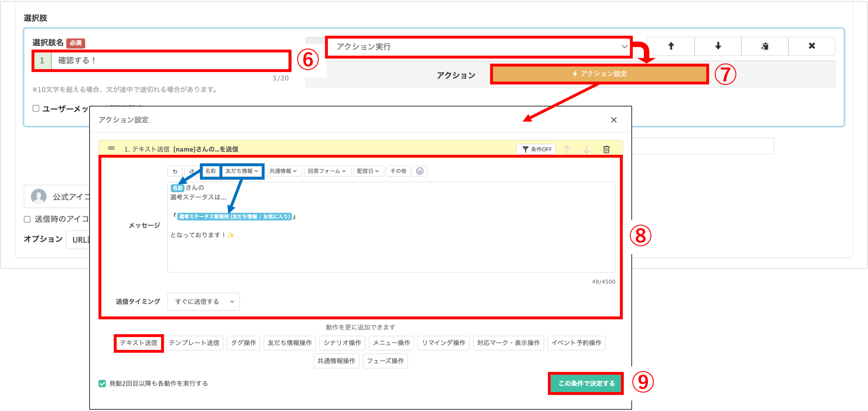Open the アクション実行 dropdown
The width and height of the screenshot is (868, 411).
(478, 47)
